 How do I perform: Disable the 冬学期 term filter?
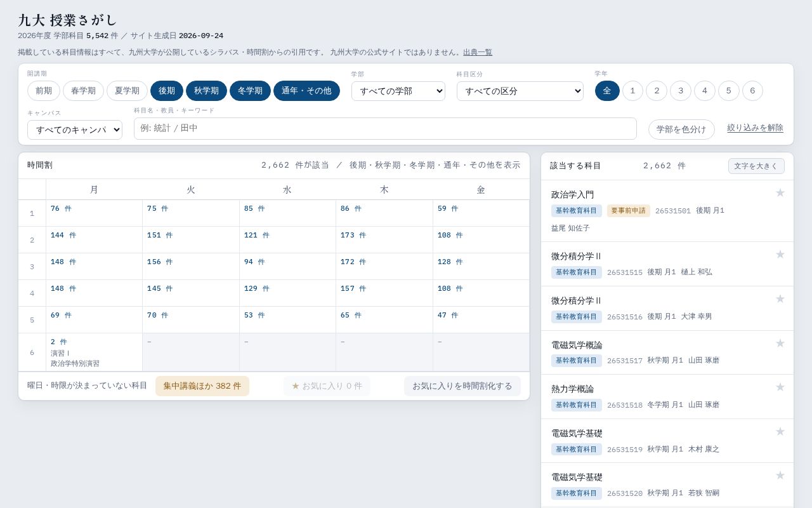250,91
